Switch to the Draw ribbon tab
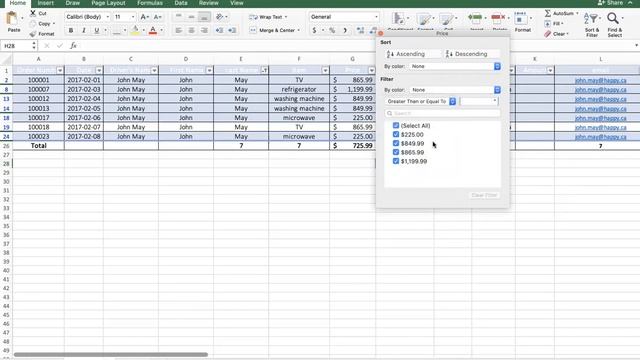This screenshot has width=640, height=360. 73,3
